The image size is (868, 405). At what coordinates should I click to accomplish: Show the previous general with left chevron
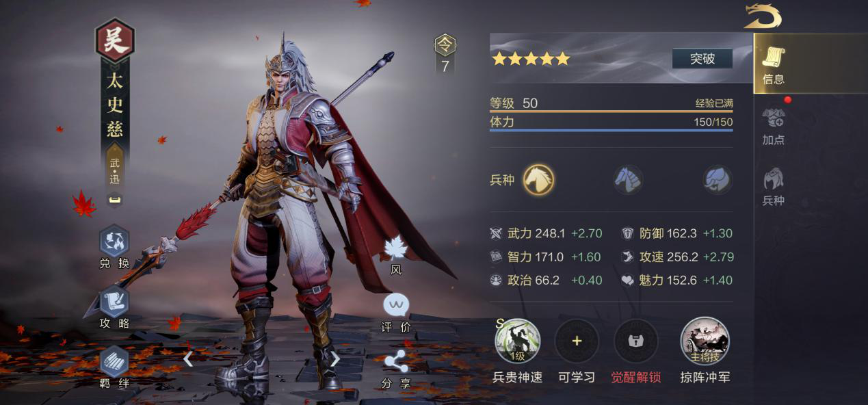[x=188, y=358]
